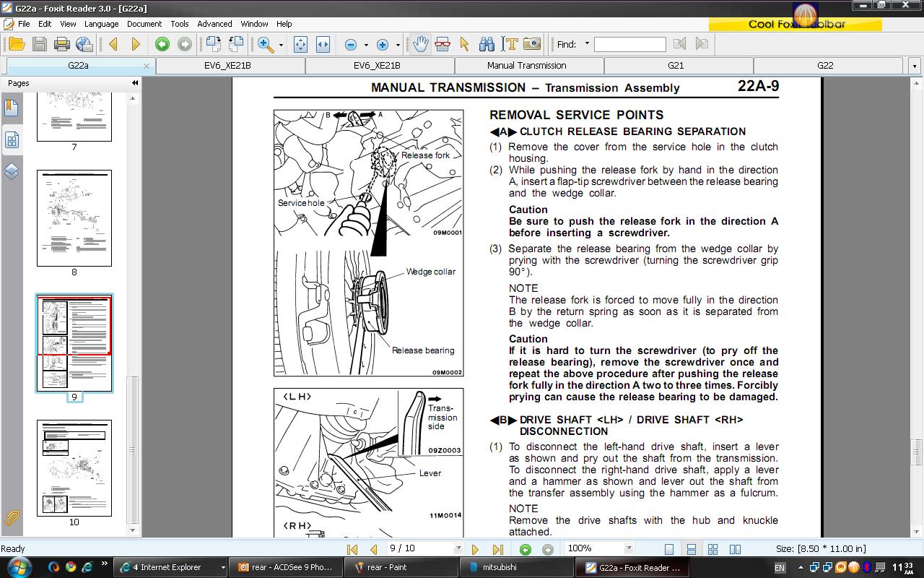Click the Fit Page icon
Image resolution: width=924 pixels, height=578 pixels.
click(300, 45)
